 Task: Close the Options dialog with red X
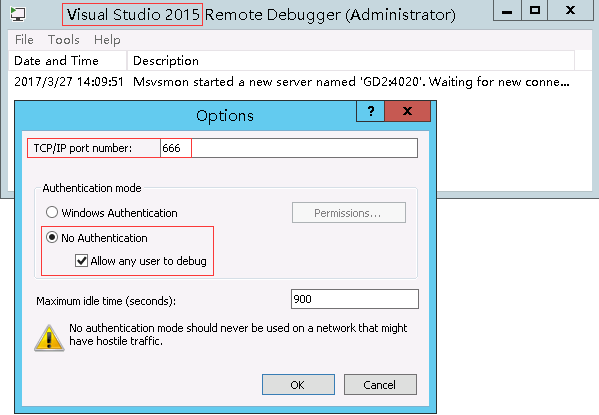tap(408, 111)
